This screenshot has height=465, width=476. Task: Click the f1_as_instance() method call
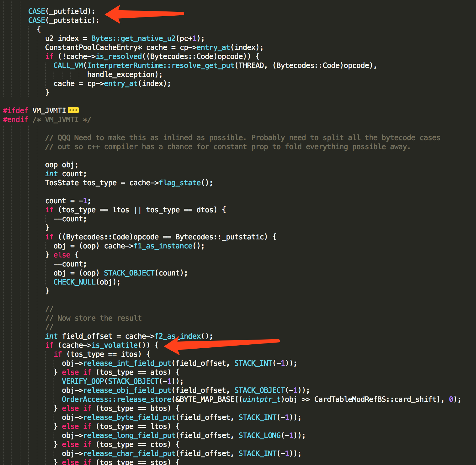click(x=163, y=246)
